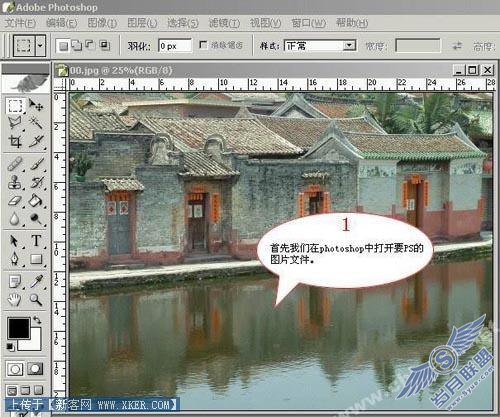This screenshot has width=500, height=417.
Task: Choose Subtract from selection mode
Action: pos(91,46)
